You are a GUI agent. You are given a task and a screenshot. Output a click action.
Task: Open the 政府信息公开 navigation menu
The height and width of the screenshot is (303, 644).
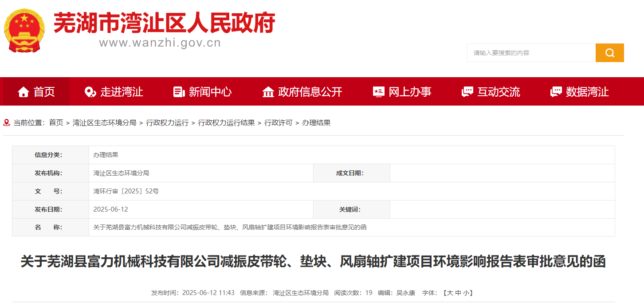coord(310,92)
